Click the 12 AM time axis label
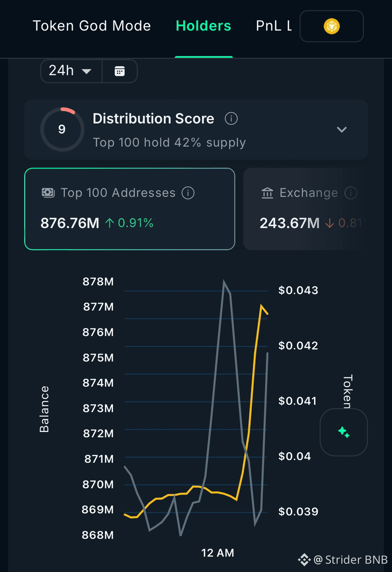Viewport: 392px width, 572px height. pos(218,553)
